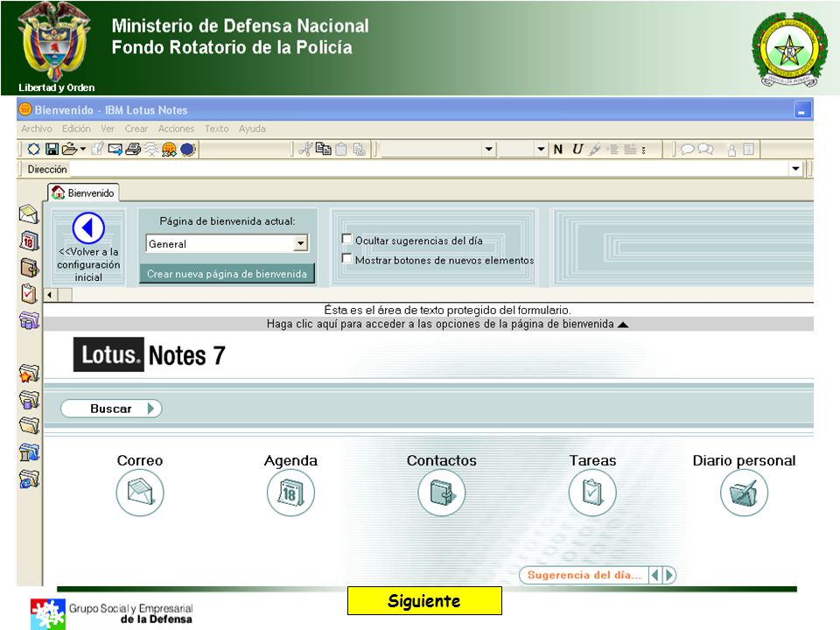
Task: Click the Diario personal notebook circle icon
Action: click(744, 493)
